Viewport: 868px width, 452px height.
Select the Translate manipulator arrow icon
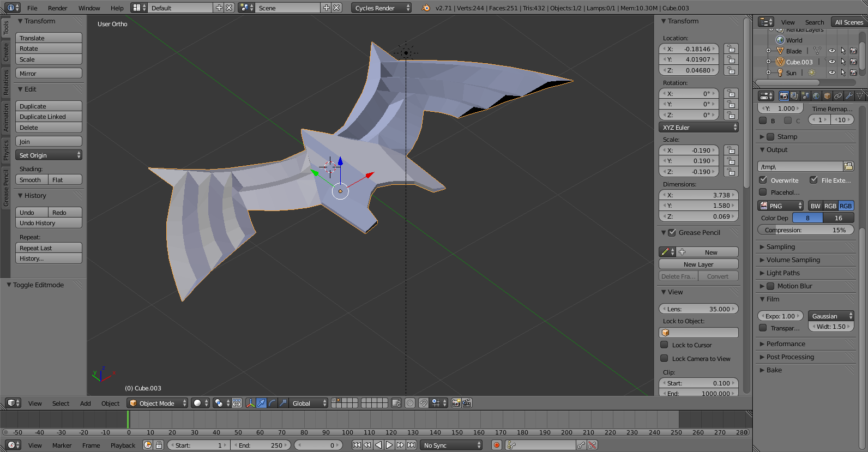click(261, 403)
